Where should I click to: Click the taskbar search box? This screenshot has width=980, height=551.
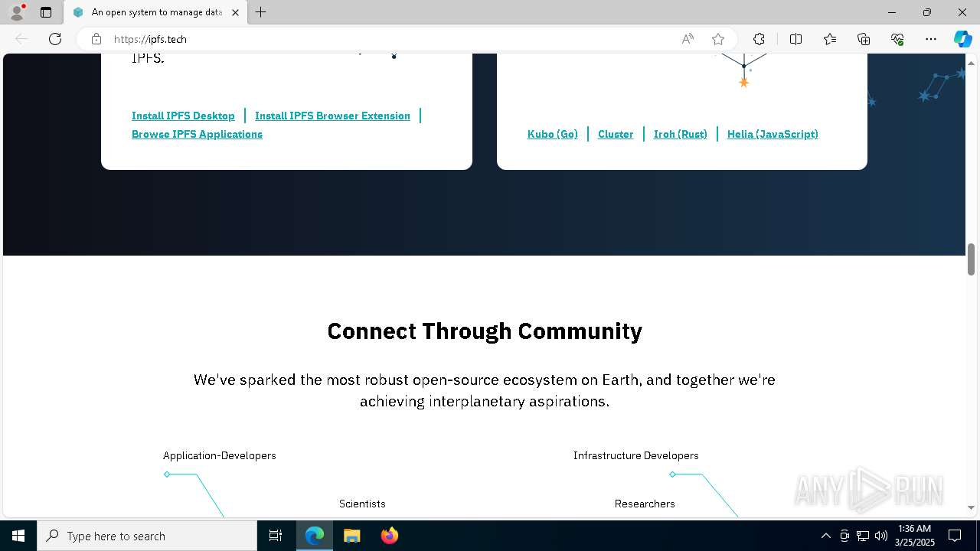click(147, 536)
